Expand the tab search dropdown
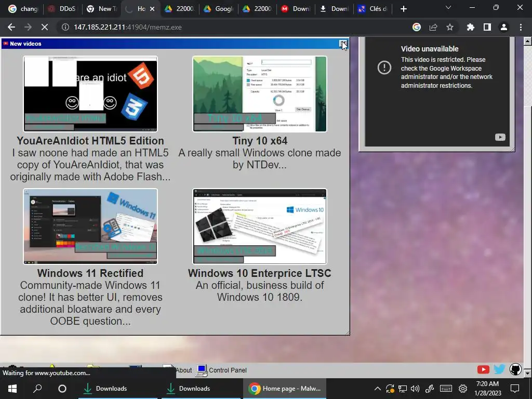This screenshot has width=532, height=399. tap(448, 7)
